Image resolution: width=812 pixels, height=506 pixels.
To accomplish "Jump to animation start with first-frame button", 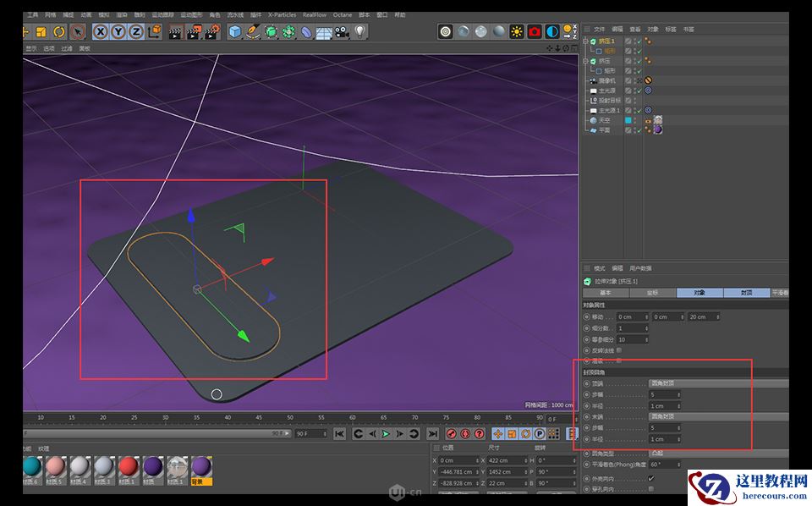I will click(x=340, y=433).
